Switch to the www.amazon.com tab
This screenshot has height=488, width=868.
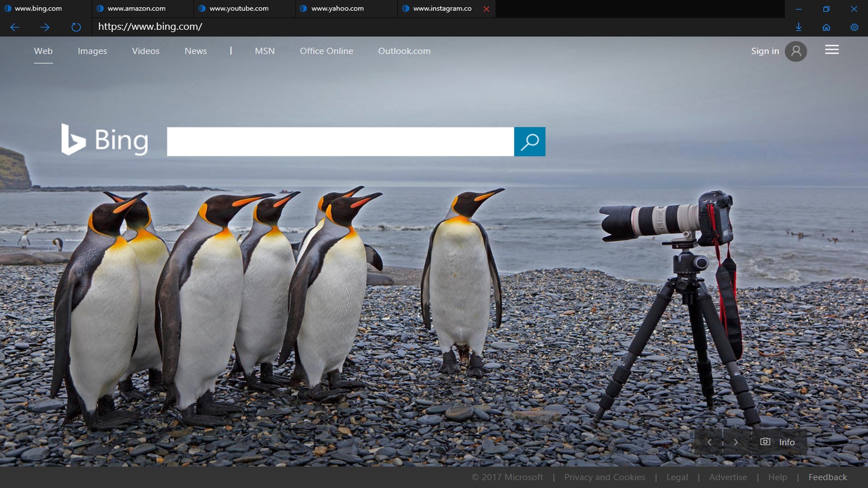click(x=137, y=9)
